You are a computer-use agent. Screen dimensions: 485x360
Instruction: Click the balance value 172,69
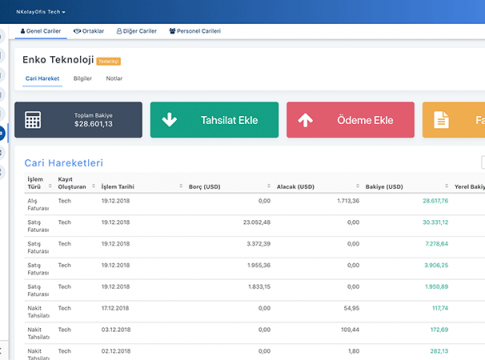pyautogui.click(x=439, y=330)
